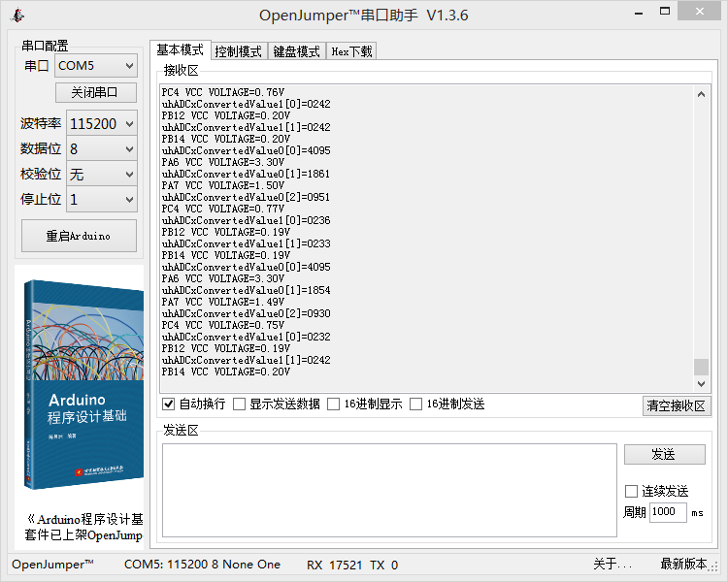The width and height of the screenshot is (728, 582).
Task: Open the stop bits dropdown showing 1
Action: pyautogui.click(x=102, y=199)
